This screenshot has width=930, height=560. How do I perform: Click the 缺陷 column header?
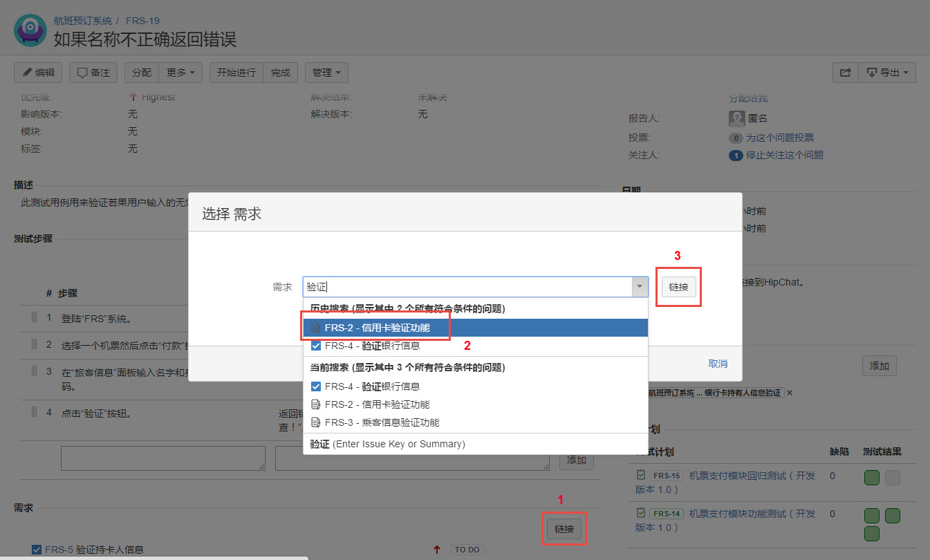839,452
